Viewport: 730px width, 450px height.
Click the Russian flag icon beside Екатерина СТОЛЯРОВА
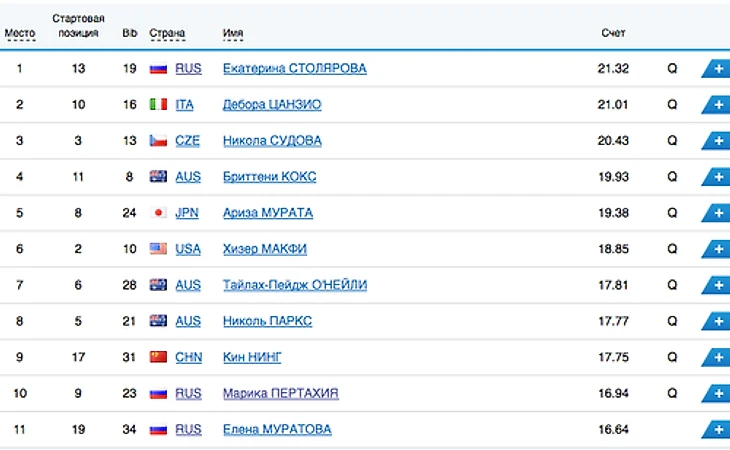pos(158,69)
